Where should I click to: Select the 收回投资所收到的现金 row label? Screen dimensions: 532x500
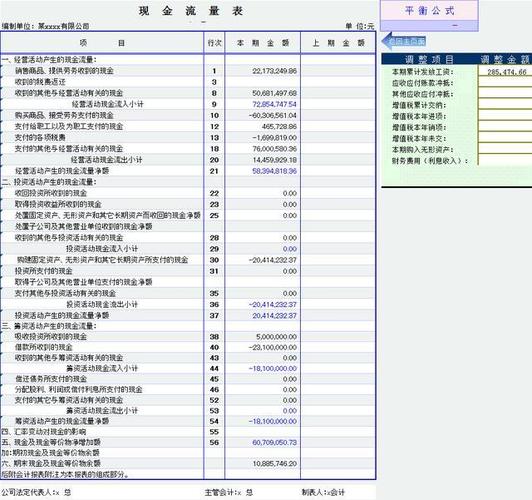[x=51, y=193]
